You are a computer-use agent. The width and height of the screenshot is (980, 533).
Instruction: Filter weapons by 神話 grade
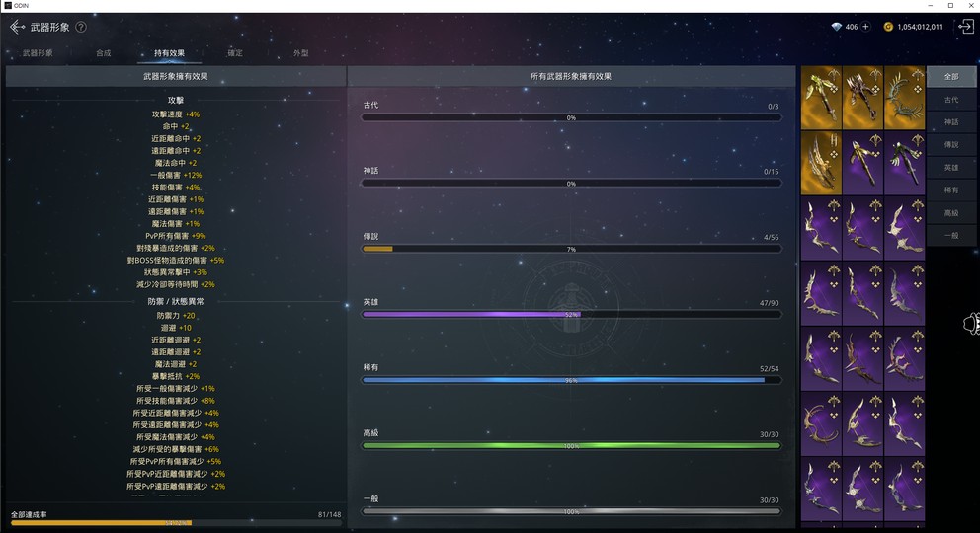(951, 122)
